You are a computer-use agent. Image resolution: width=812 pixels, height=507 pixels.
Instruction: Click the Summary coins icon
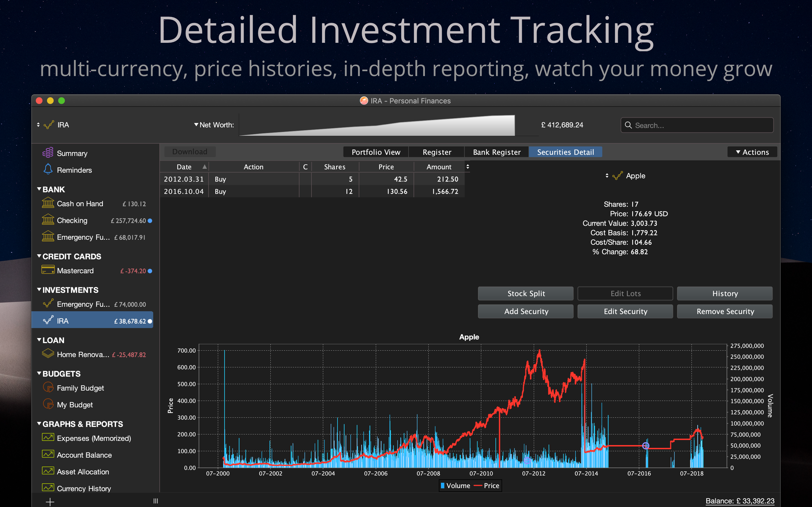click(x=48, y=153)
